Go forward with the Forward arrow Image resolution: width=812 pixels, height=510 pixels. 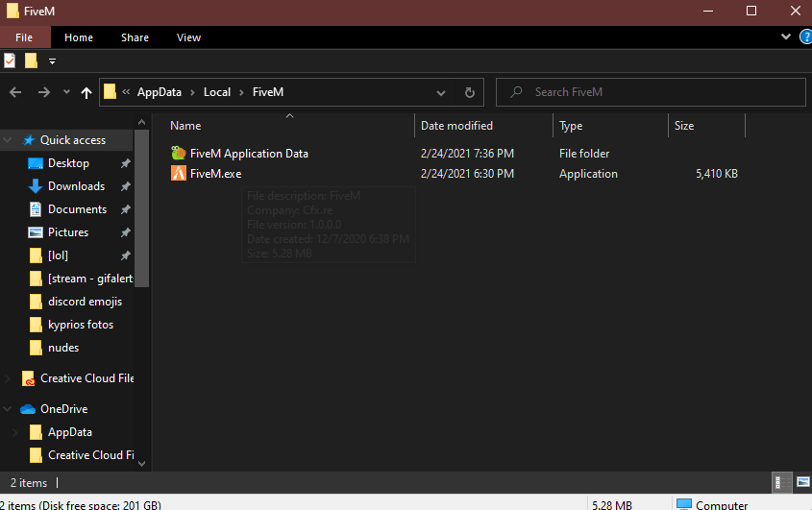[44, 92]
